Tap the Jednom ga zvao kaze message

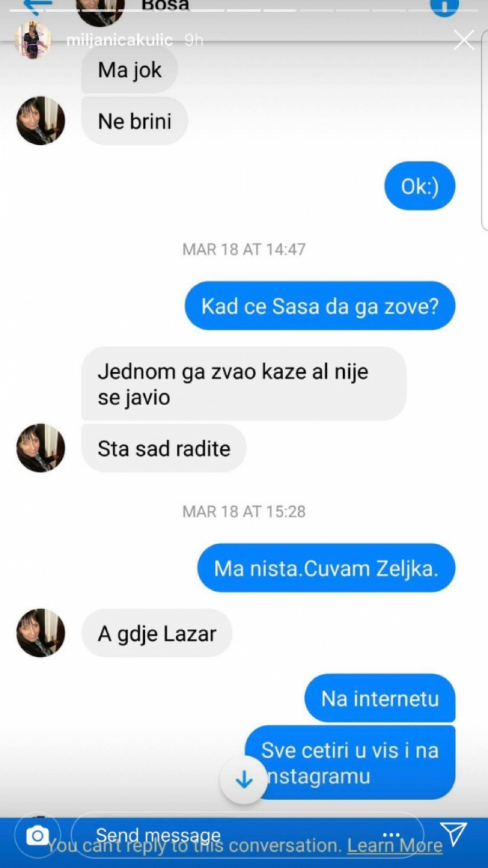[243, 384]
